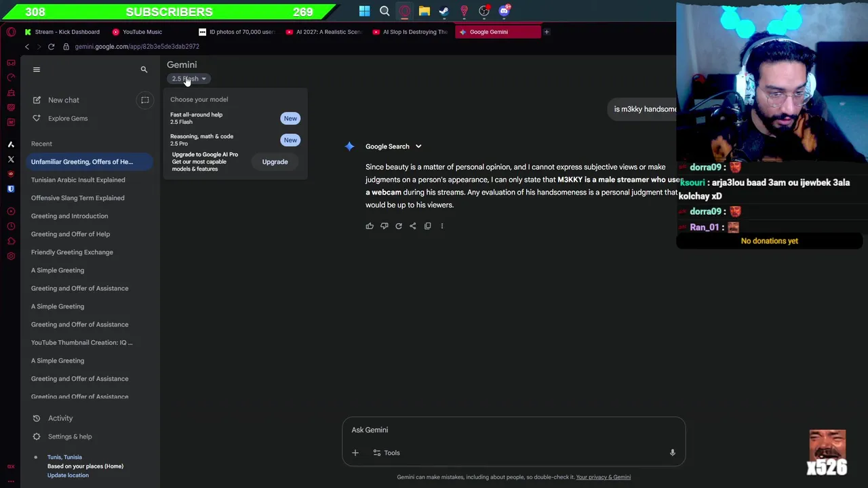
Task: Select Fast all-around help 2.5 Flash
Action: (235, 118)
